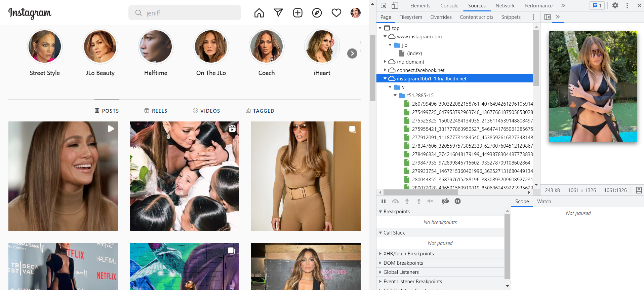The width and height of the screenshot is (644, 290).
Task: Collapse the jlo folder
Action: tap(390, 45)
